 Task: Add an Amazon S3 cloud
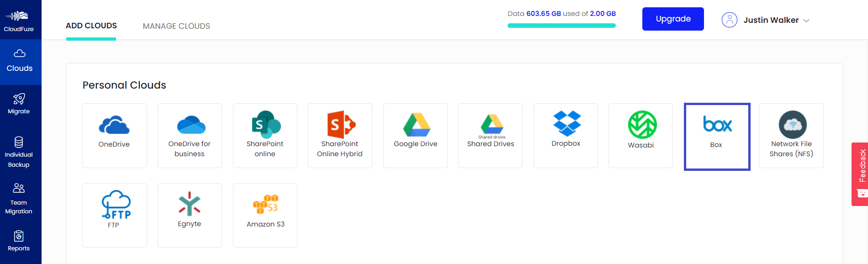[x=265, y=216]
